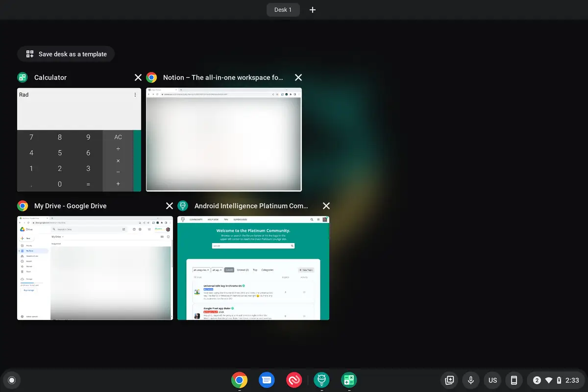Switch to the Notion Chrome window
This screenshot has width=588, height=392.
click(223, 140)
